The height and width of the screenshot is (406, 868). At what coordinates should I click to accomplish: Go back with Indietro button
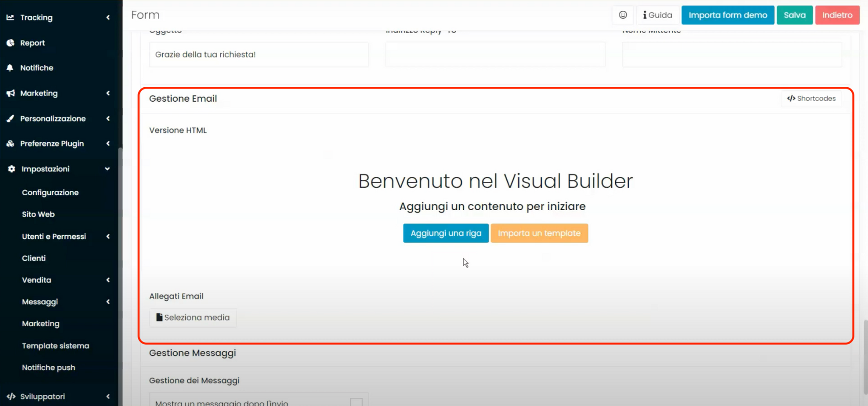[837, 15]
